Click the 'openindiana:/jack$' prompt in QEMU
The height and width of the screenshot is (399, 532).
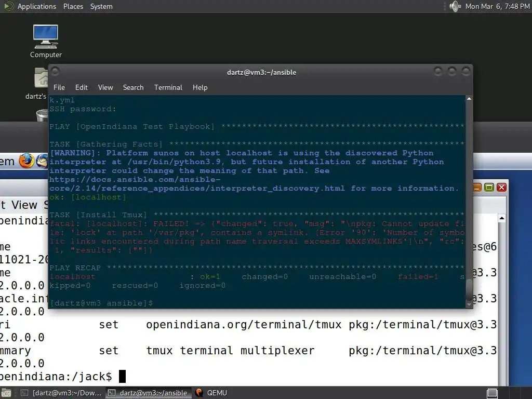click(x=56, y=377)
